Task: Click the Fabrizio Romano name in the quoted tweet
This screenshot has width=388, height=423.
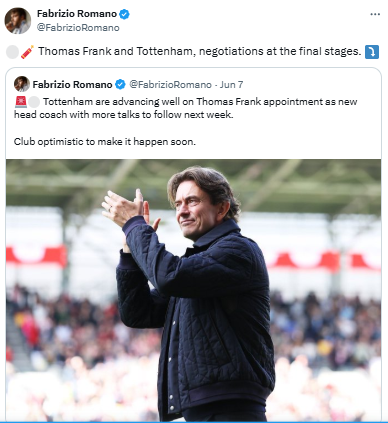Action: tap(72, 85)
